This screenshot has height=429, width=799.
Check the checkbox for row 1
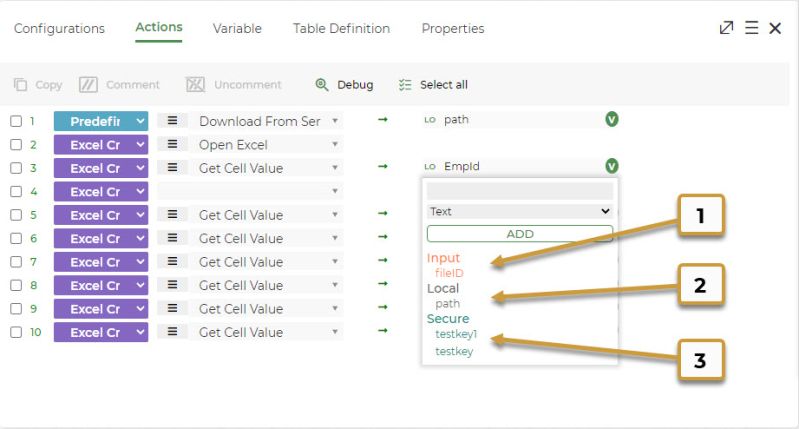pos(16,121)
